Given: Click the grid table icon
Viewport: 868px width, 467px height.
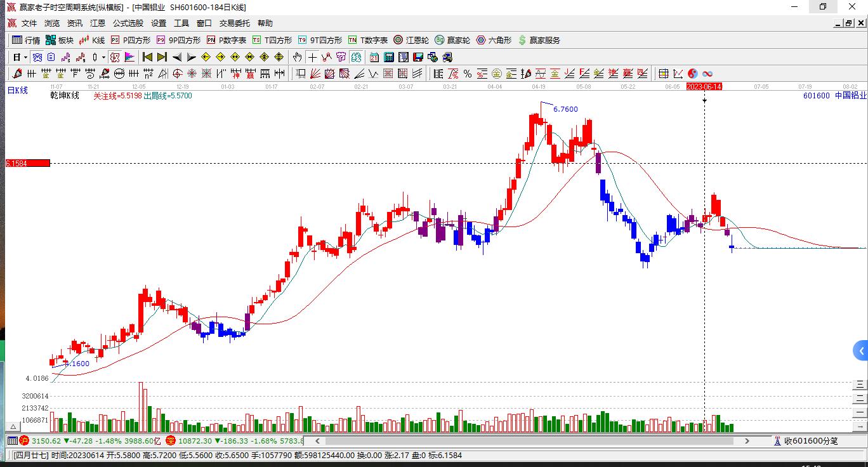Looking at the screenshot, I should click(x=663, y=74).
